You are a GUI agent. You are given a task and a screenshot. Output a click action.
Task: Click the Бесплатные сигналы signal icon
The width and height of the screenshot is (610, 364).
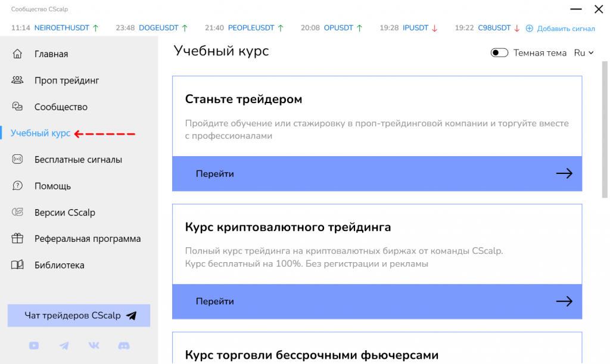pyautogui.click(x=18, y=160)
